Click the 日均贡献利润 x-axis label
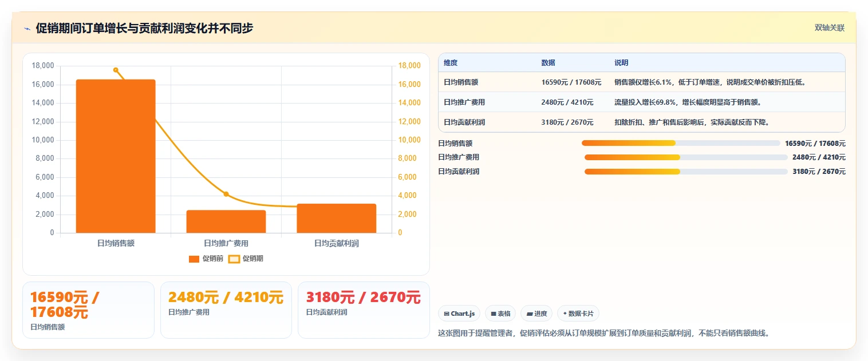Image resolution: width=868 pixels, height=361 pixels. point(336,243)
